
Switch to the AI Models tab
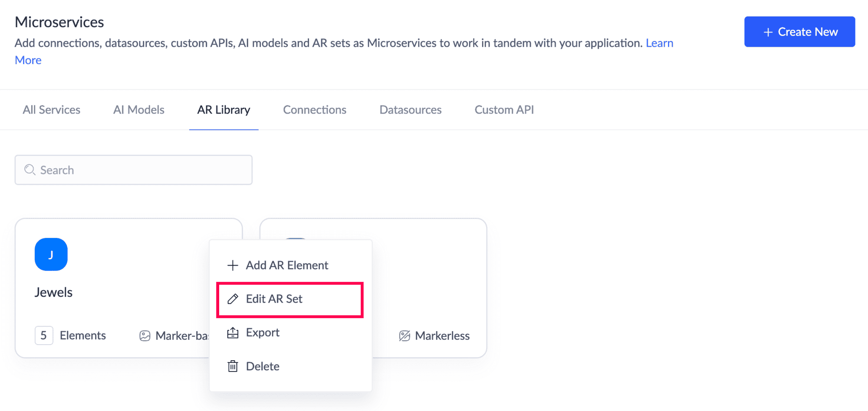tap(139, 110)
